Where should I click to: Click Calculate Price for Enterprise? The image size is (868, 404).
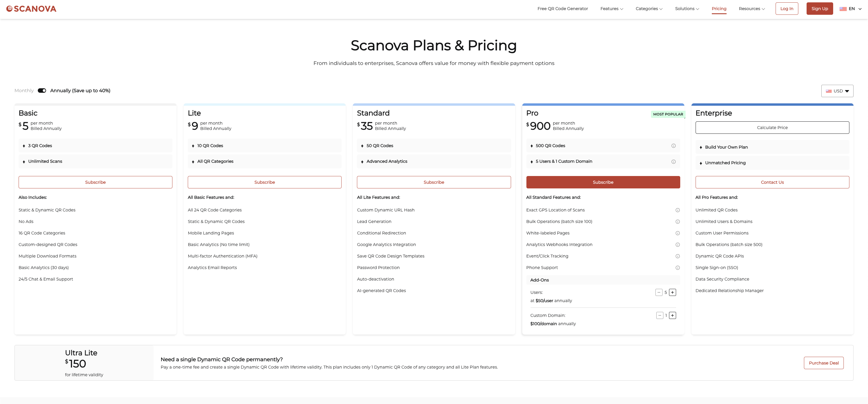tap(772, 127)
